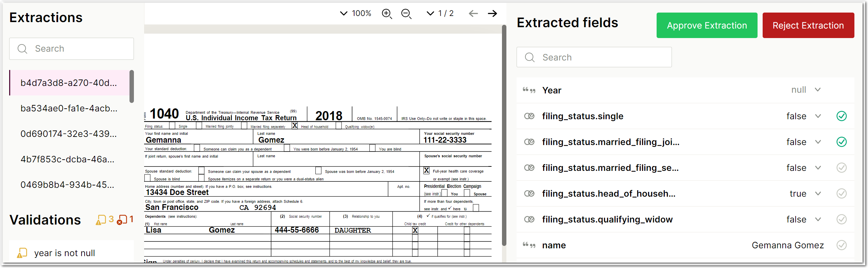Click the extractions list scrollbar

(132, 86)
